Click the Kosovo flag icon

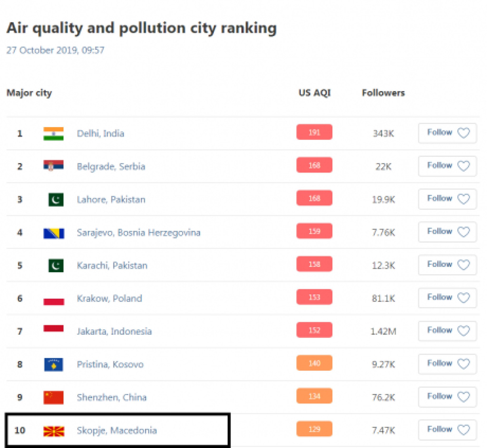point(54,364)
